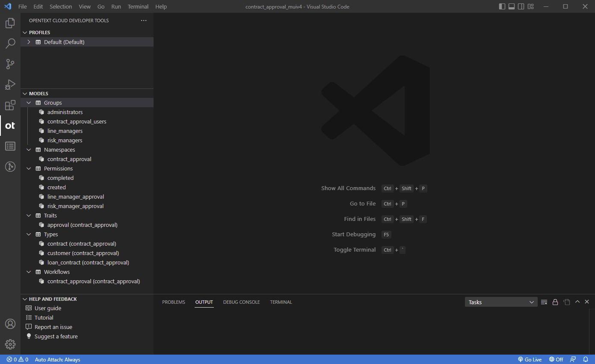Image resolution: width=595 pixels, height=364 pixels.
Task: Collapse the Permissions tree node
Action: click(x=29, y=168)
